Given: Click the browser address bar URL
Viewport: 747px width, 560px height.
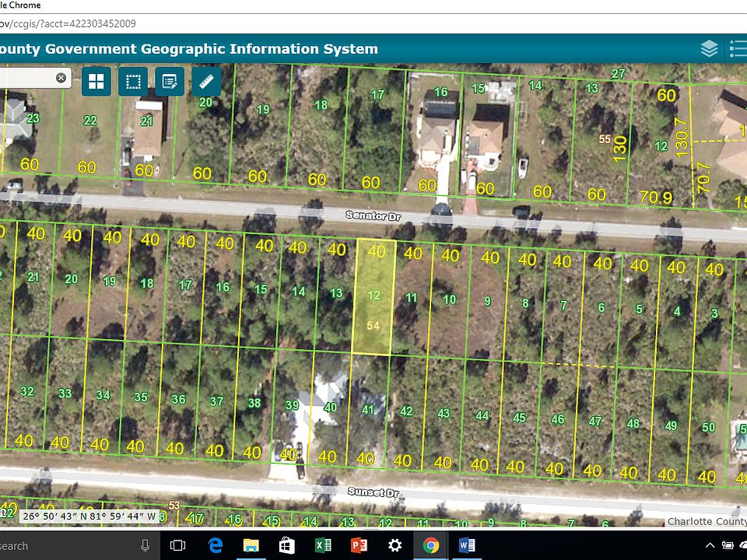Looking at the screenshot, I should click(x=68, y=23).
